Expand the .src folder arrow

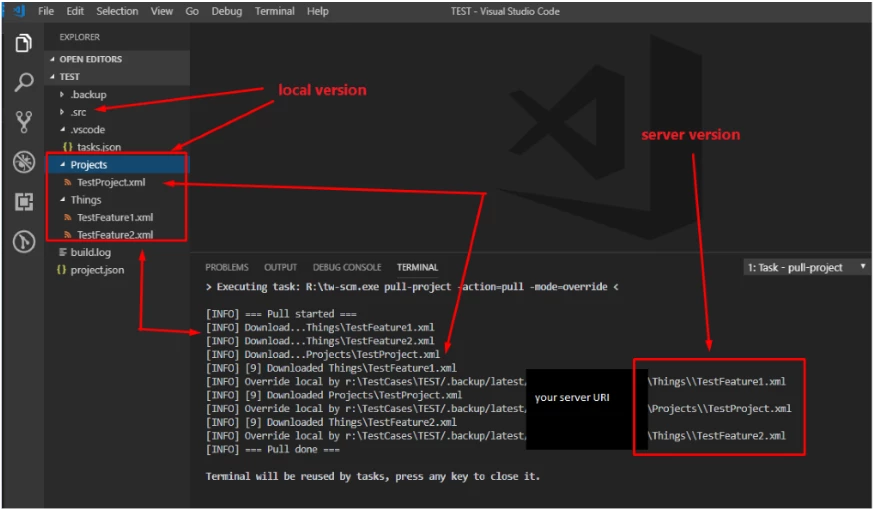click(x=62, y=112)
